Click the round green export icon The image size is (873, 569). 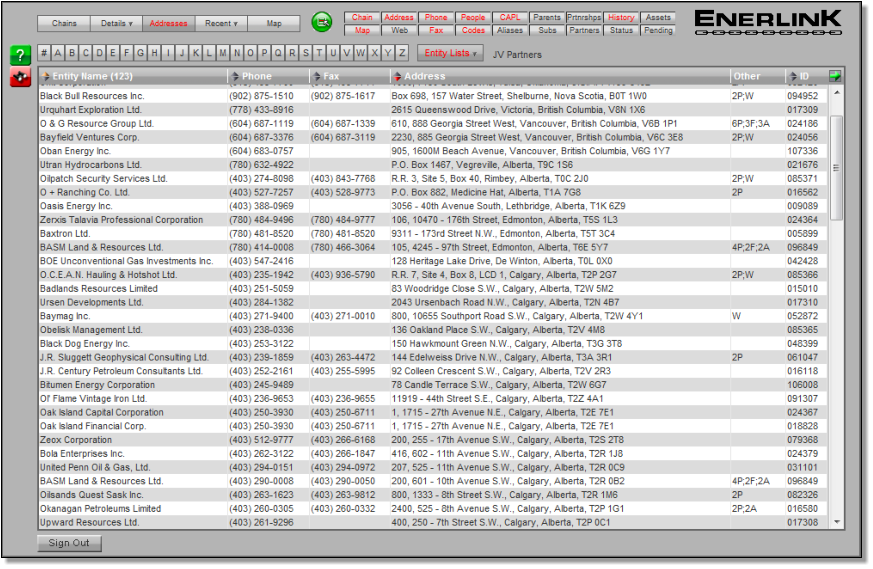(x=322, y=22)
